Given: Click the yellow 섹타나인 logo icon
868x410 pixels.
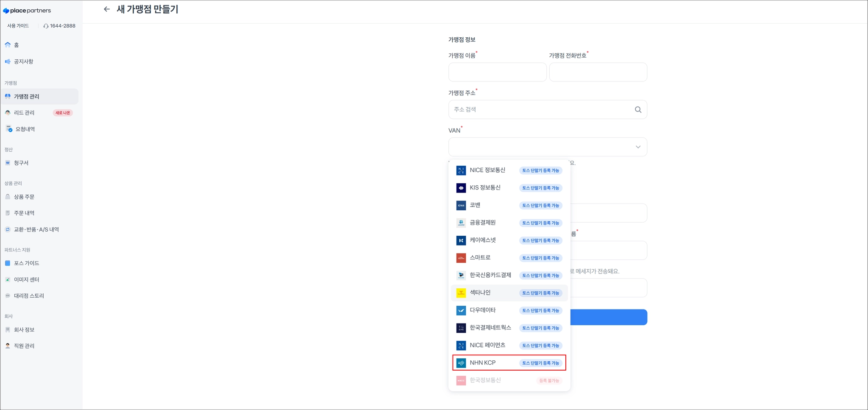Looking at the screenshot, I should coord(461,293).
